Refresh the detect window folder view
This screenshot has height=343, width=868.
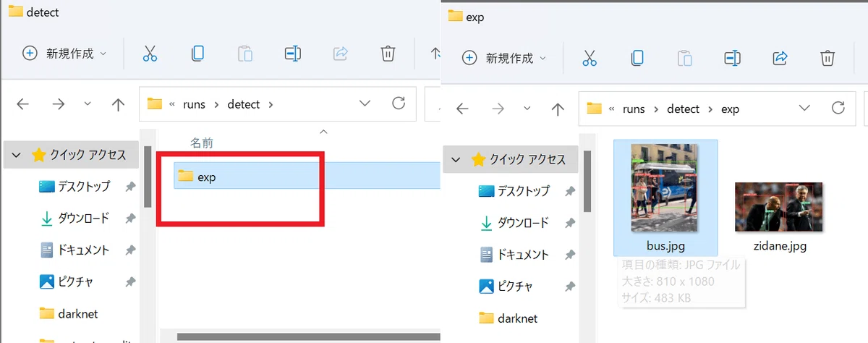[x=399, y=103]
